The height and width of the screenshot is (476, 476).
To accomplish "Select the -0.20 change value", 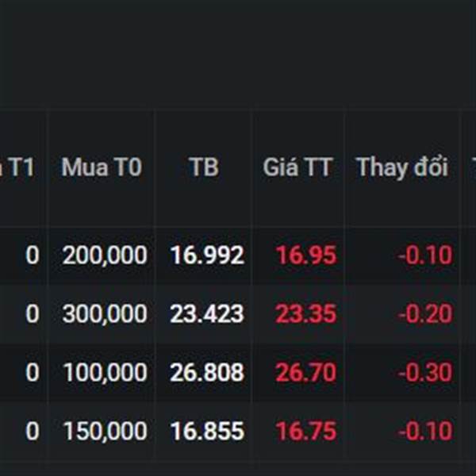I will click(425, 314).
